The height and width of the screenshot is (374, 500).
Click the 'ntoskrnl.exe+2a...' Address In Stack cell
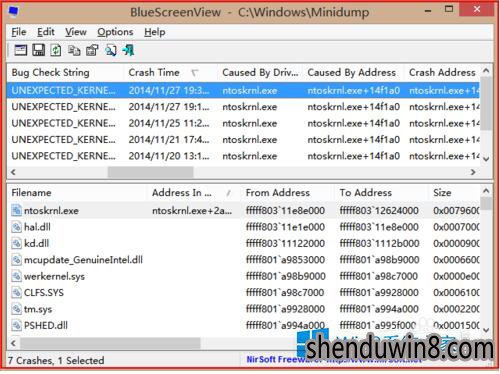pos(192,211)
